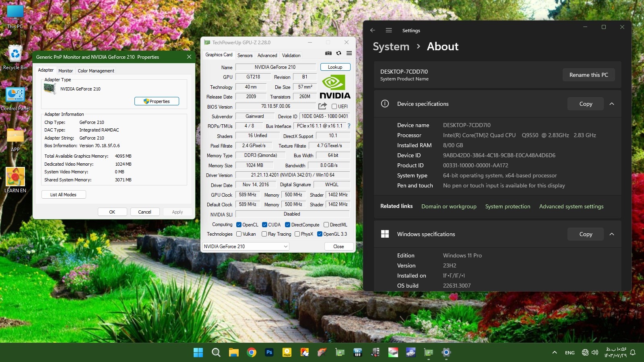This screenshot has height=362, width=644.
Task: Collapse the Device specifications section
Action: [612, 104]
